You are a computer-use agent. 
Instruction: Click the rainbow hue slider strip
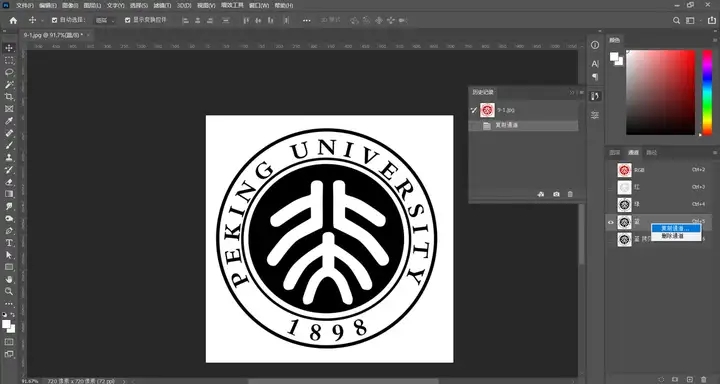[707, 92]
